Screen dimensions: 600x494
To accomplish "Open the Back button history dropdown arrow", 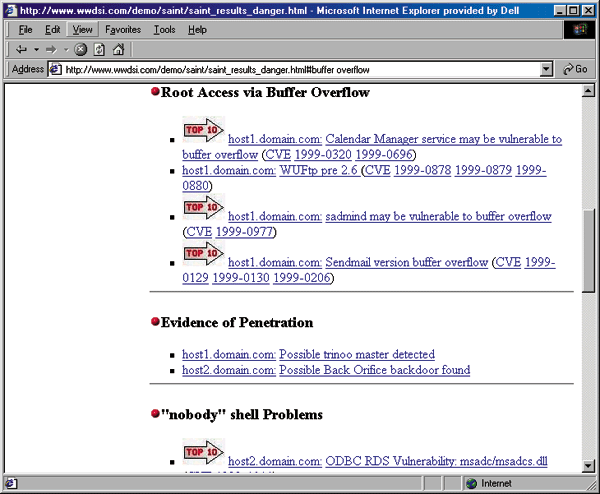I will [x=36, y=49].
